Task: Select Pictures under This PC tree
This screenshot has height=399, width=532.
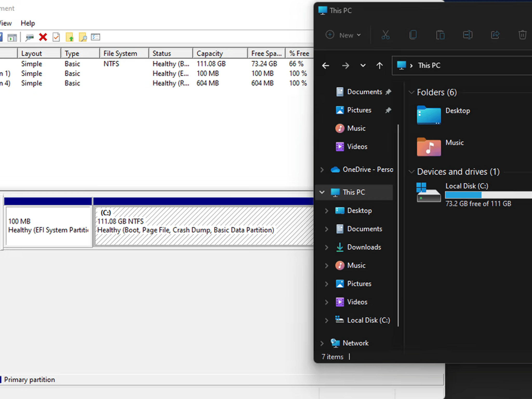Action: (359, 284)
